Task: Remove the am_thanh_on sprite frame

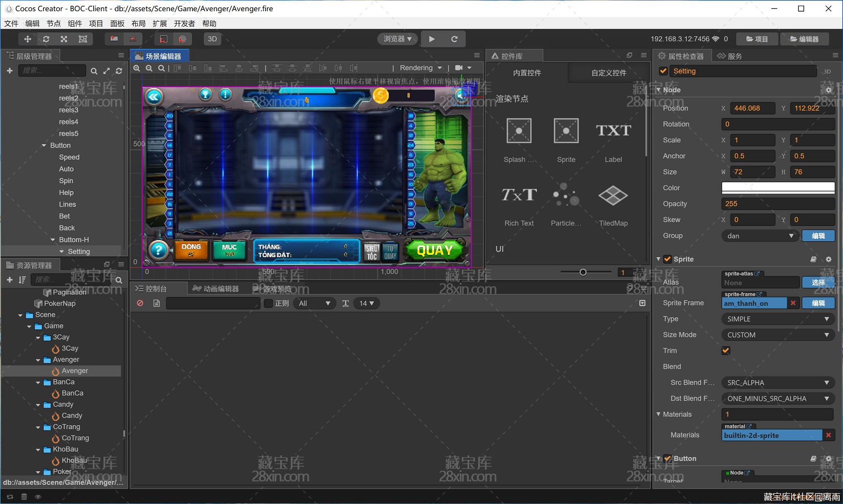Action: (x=793, y=303)
